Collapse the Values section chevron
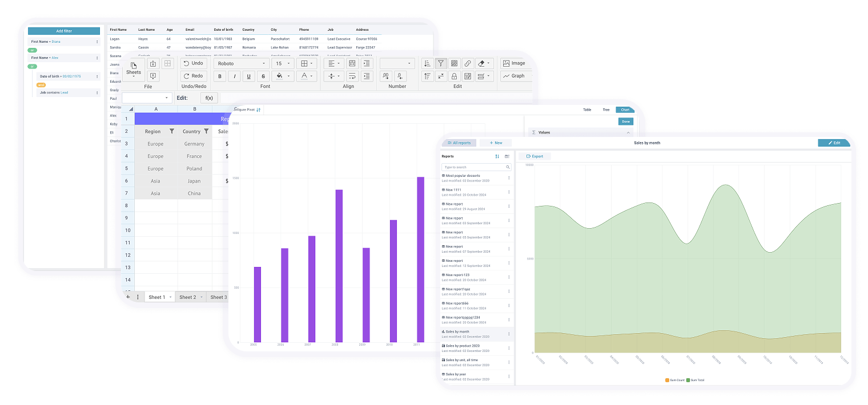Image resolution: width=868 pixels, height=405 pixels. coord(628,132)
